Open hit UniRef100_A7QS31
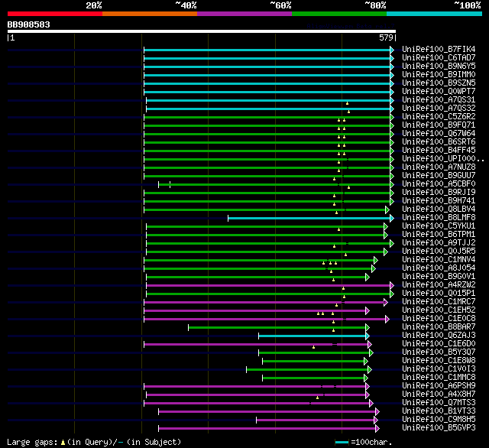The height and width of the screenshot is (448, 489). (439, 100)
